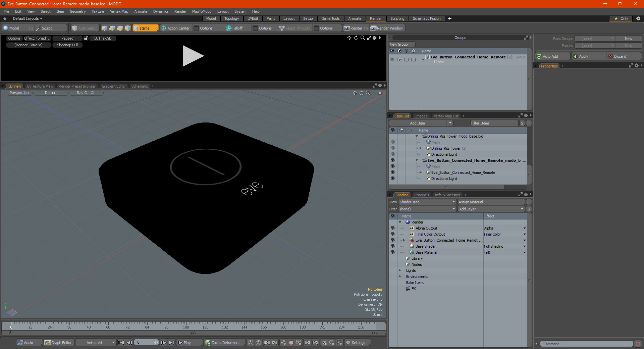Toggle visibility of Eve_Button_Connected_Home_Remote item
Image resolution: width=644 pixels, height=349 pixels.
tap(392, 172)
